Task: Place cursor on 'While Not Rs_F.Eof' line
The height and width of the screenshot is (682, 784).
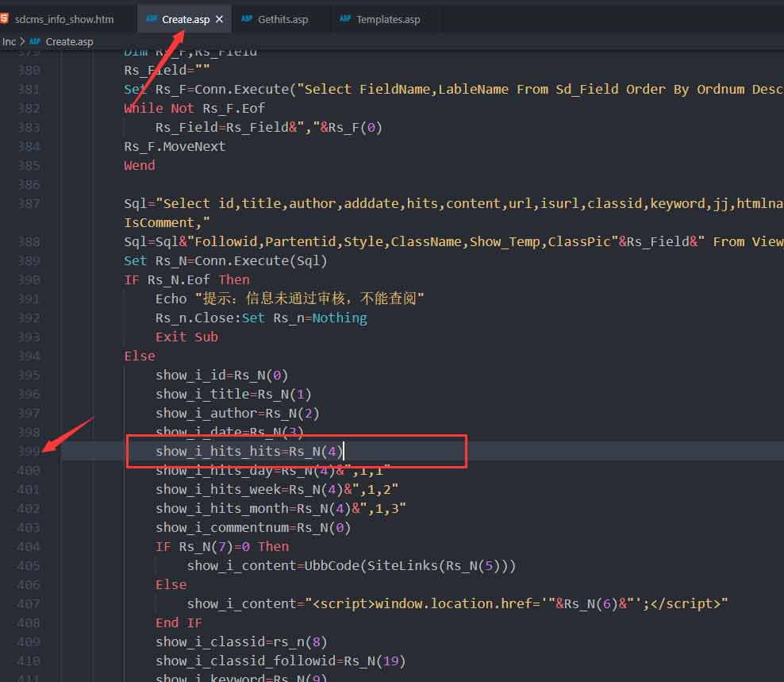Action: [194, 109]
